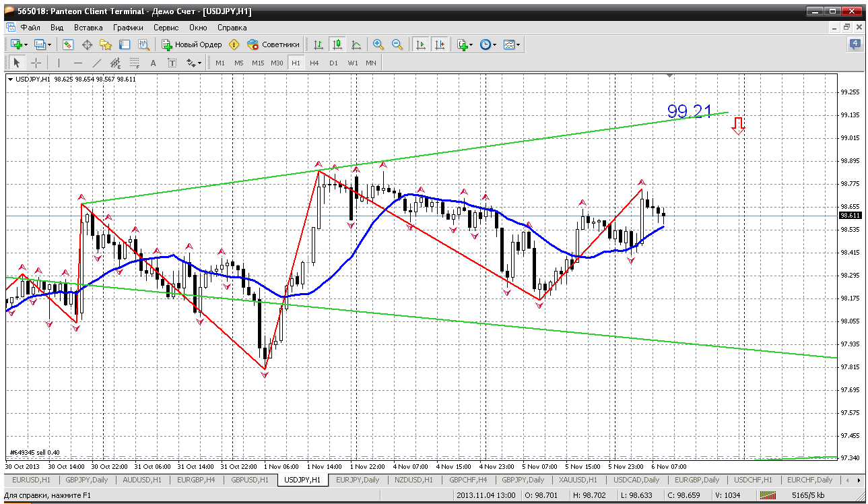
Task: Expand the one-click trading triangle by USDJPY,H1
Action: pyautogui.click(x=11, y=79)
